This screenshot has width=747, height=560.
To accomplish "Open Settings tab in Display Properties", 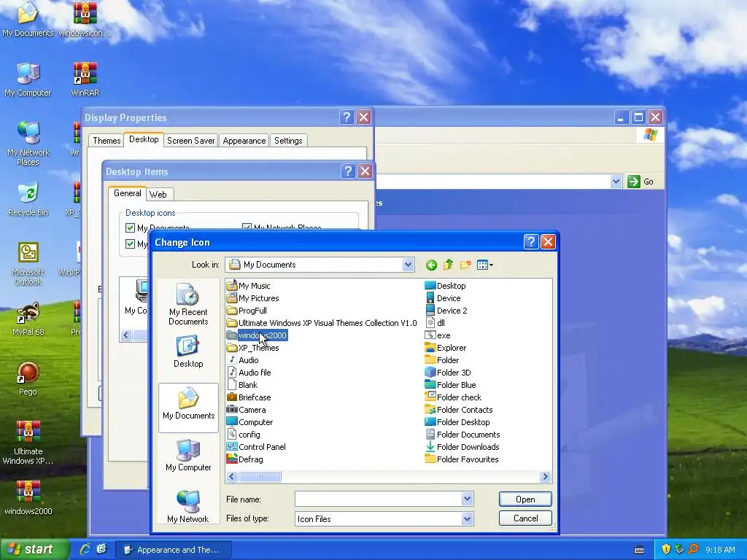I will pos(288,141).
